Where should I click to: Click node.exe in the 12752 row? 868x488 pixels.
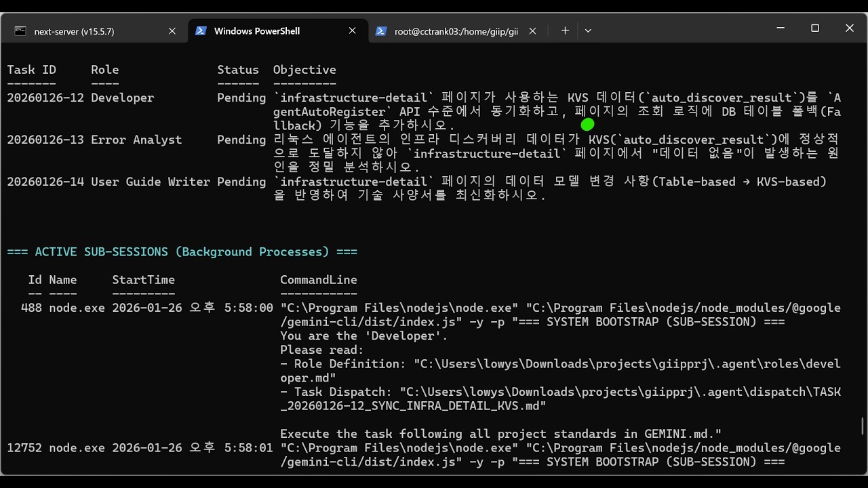pos(77,448)
